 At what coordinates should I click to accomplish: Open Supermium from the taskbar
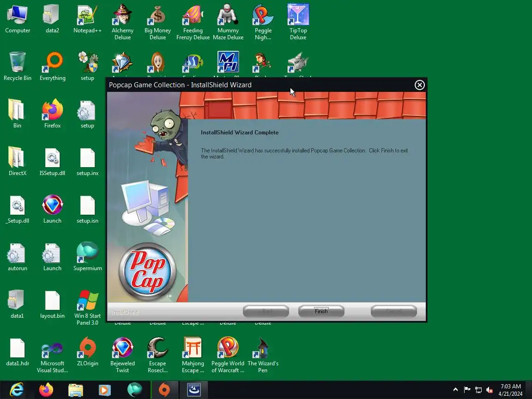point(134,389)
